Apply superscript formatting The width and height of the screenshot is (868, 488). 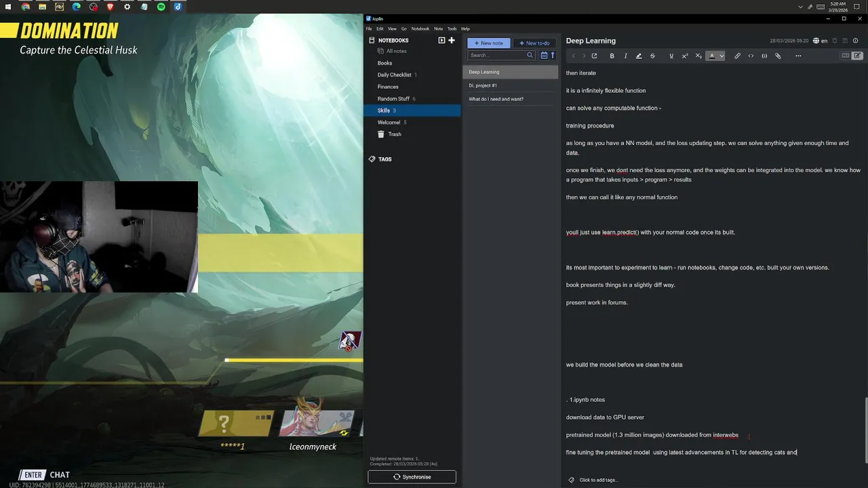click(685, 56)
